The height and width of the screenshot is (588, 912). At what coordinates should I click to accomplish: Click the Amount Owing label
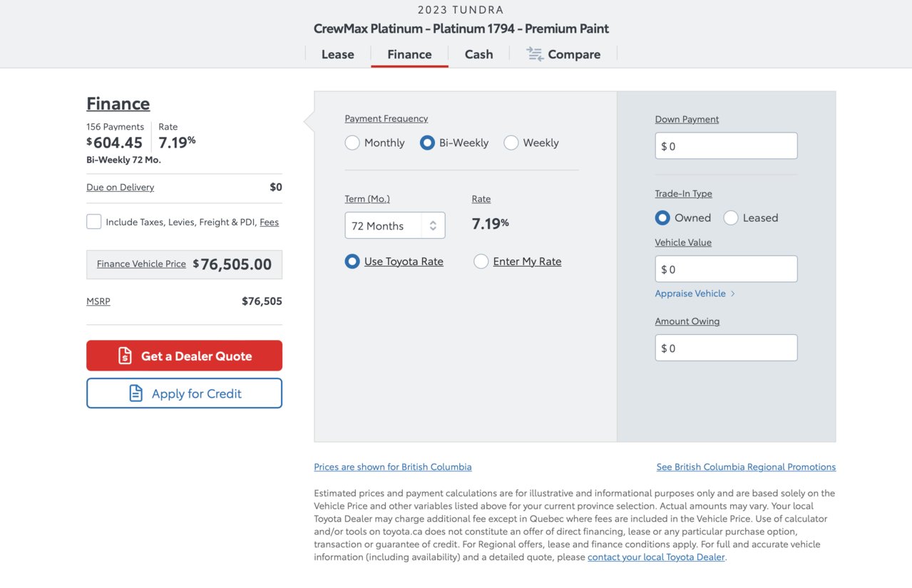[x=687, y=321]
